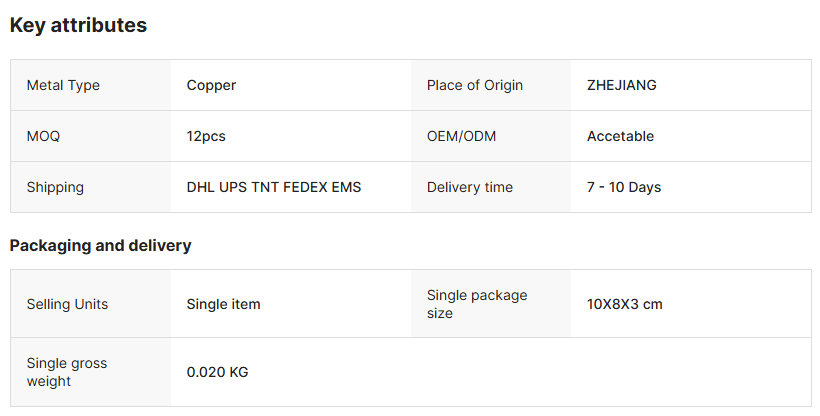Select the Place of Origin label

(x=475, y=85)
